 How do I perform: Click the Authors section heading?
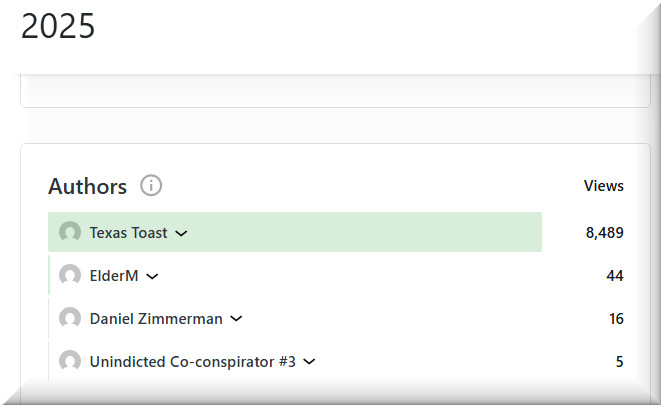(x=87, y=186)
